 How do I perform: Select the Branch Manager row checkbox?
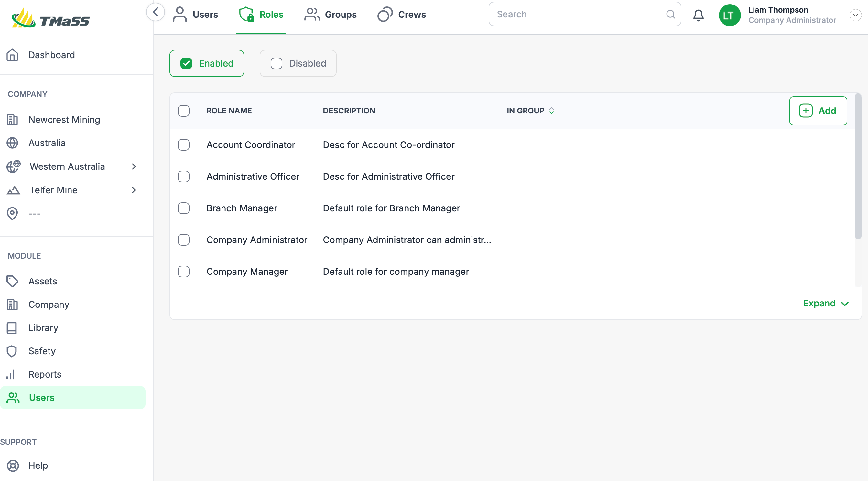point(184,208)
